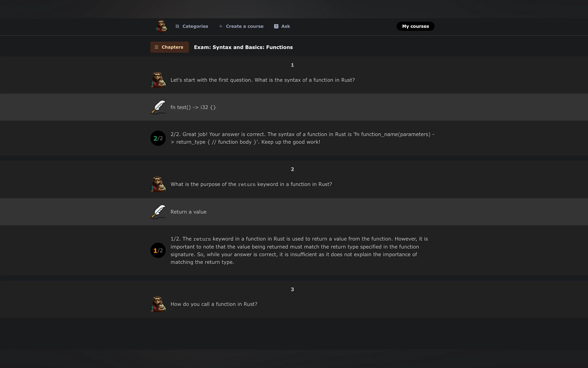This screenshot has height=368, width=588.
Task: Click the Create a course link
Action: pos(244,26)
